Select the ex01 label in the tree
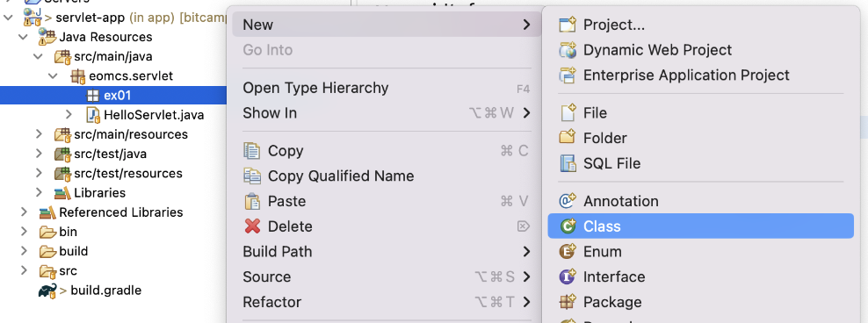The width and height of the screenshot is (868, 323). 117,95
